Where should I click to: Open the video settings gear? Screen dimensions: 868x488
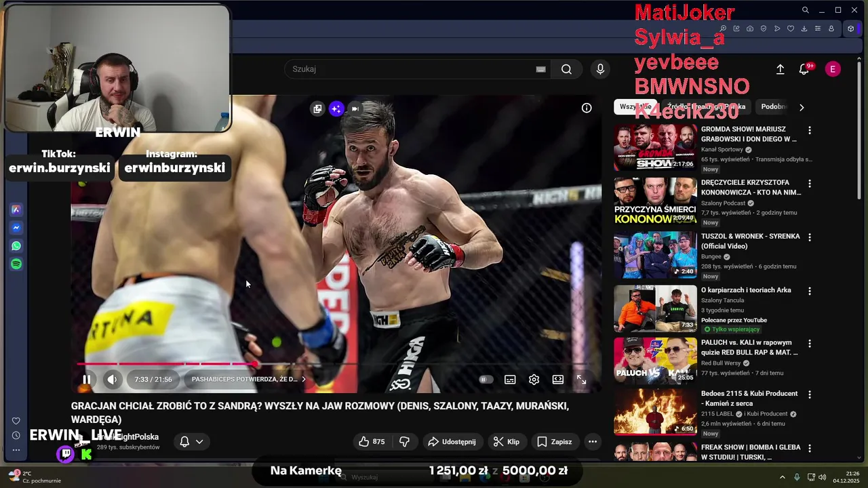[x=534, y=380]
